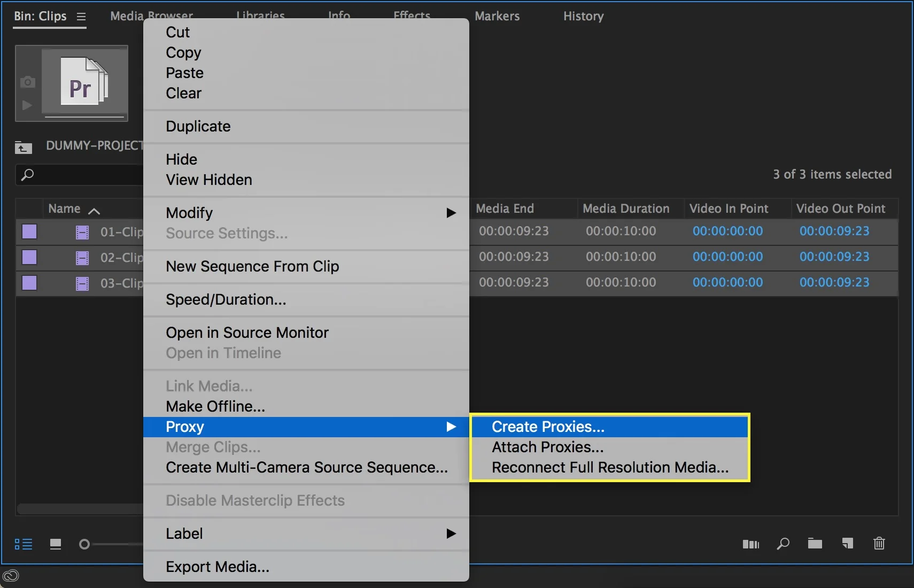Expand the Modify submenu arrow
This screenshot has width=914, height=588.
pyautogui.click(x=452, y=213)
